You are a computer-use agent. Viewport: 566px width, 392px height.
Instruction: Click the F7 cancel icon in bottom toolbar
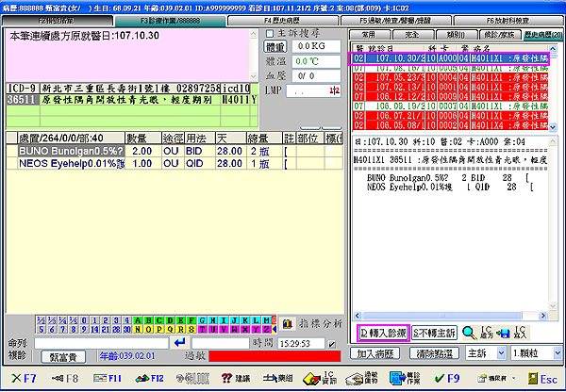pyautogui.click(x=18, y=378)
